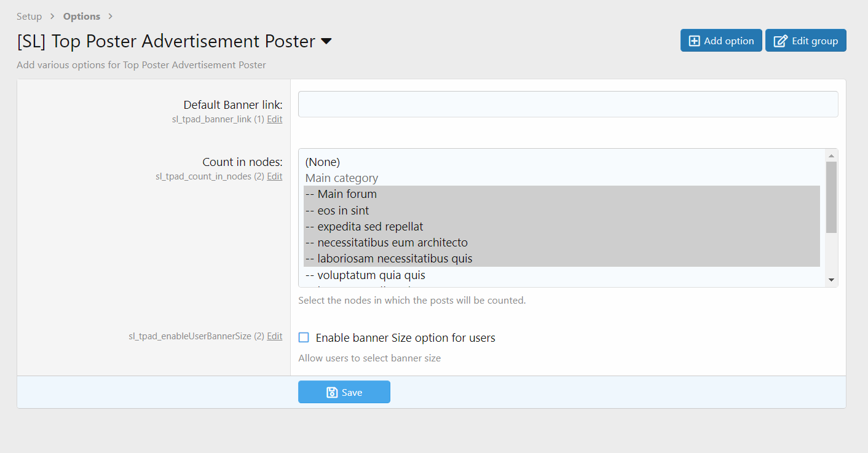Edit the sl_tpad_count_in_nodes option

pos(274,176)
